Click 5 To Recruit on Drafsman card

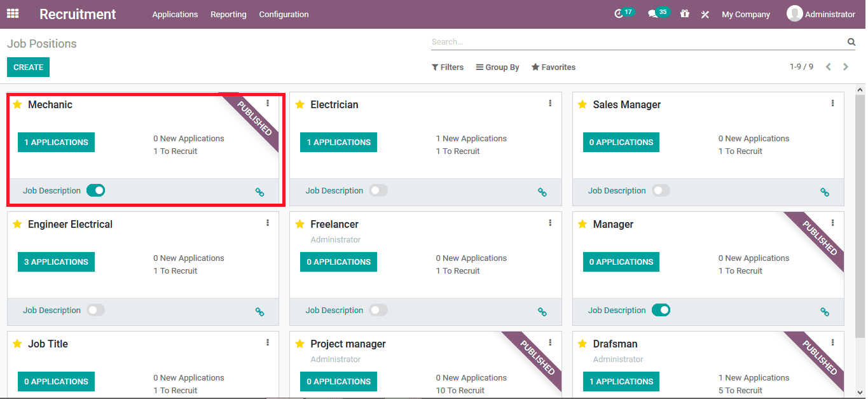tap(740, 390)
